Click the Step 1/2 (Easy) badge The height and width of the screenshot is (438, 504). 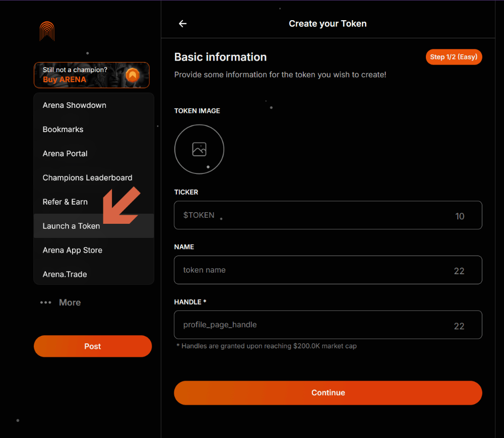(x=454, y=57)
